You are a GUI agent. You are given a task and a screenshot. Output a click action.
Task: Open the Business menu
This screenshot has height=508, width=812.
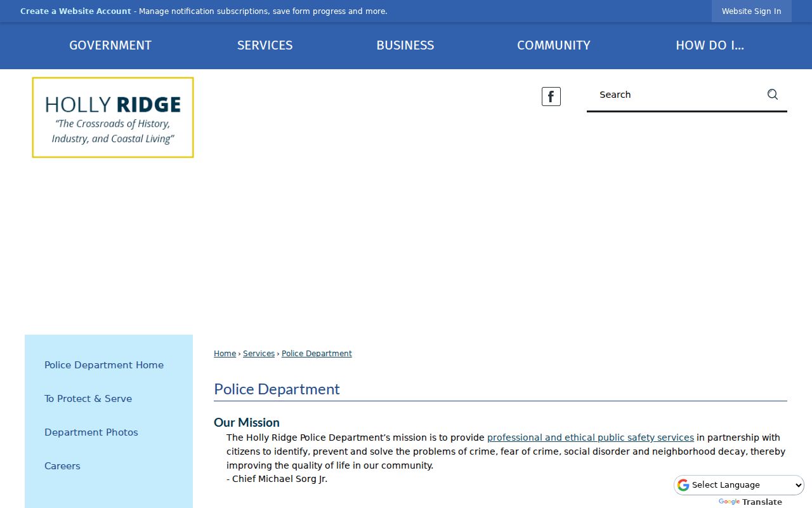pos(405,46)
